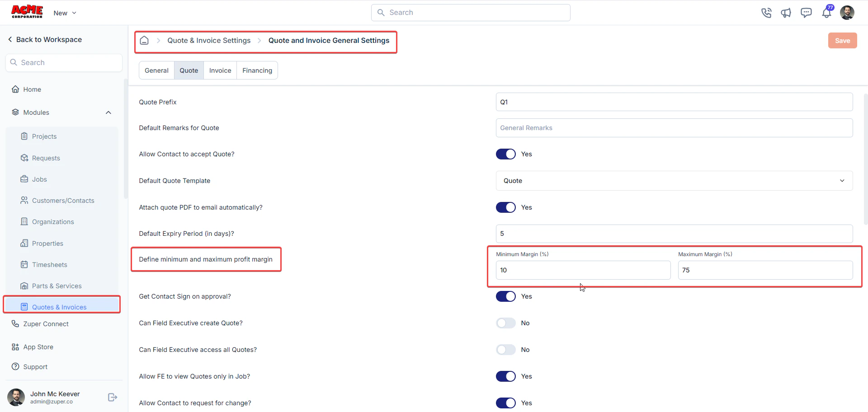Toggle Get Contact Sign on approval switch
Image resolution: width=868 pixels, height=412 pixels.
pyautogui.click(x=505, y=296)
